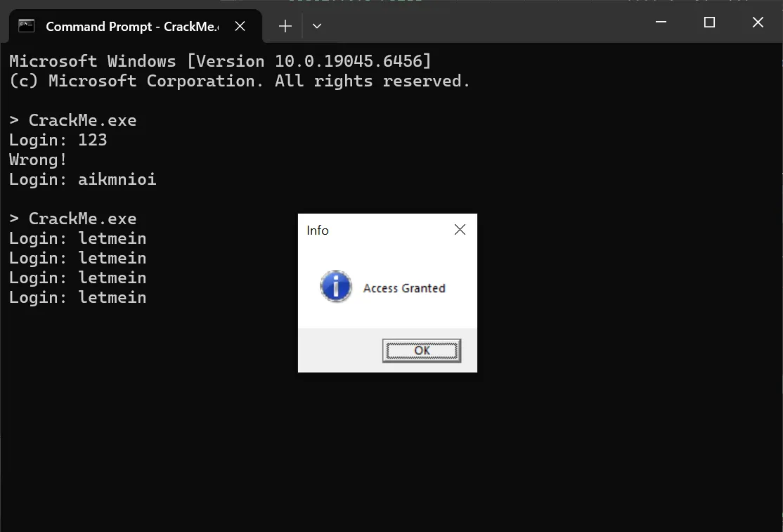The image size is (783, 532).
Task: Click the Microsoft Corporation copyright line
Action: pyautogui.click(x=239, y=81)
